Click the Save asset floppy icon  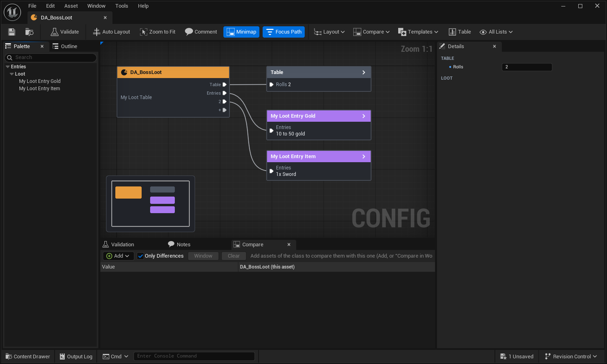[x=12, y=32]
